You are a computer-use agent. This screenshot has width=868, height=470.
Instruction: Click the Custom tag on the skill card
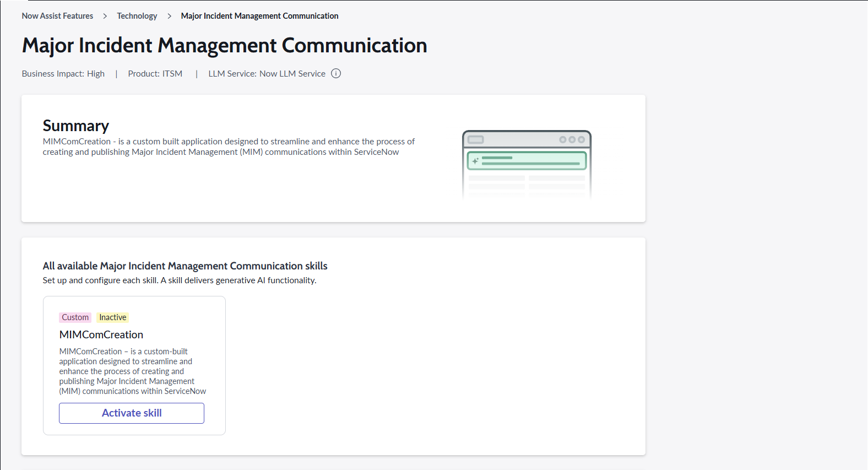(75, 317)
